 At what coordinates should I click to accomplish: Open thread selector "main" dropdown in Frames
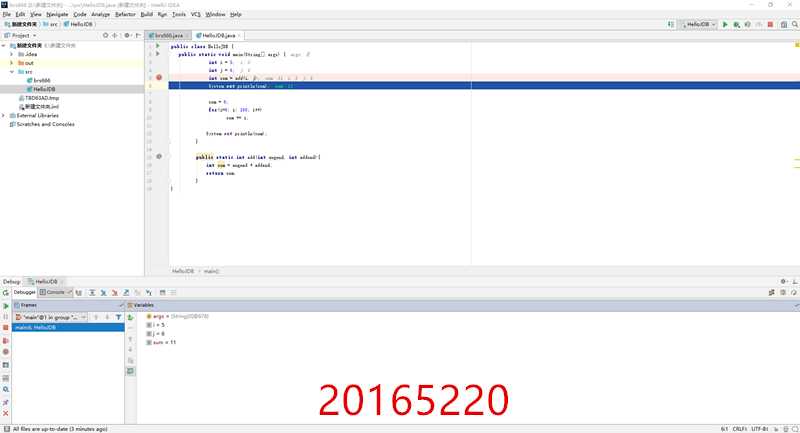coord(51,317)
